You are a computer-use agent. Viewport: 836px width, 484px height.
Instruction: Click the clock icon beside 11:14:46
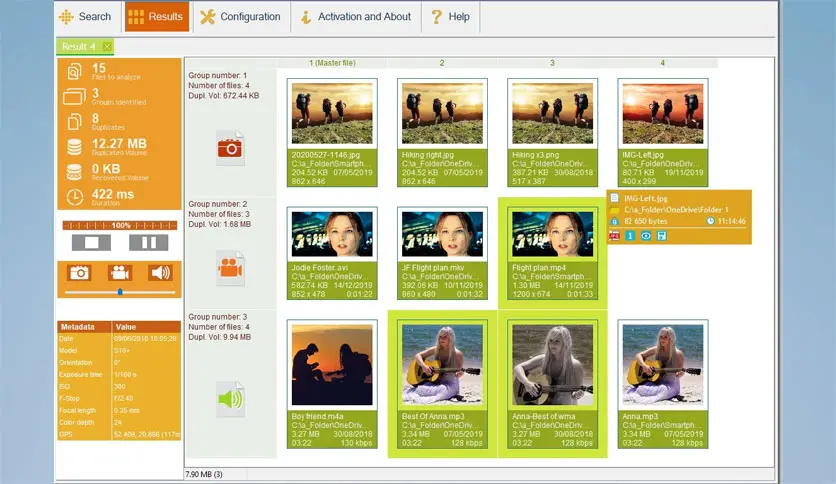(x=710, y=221)
